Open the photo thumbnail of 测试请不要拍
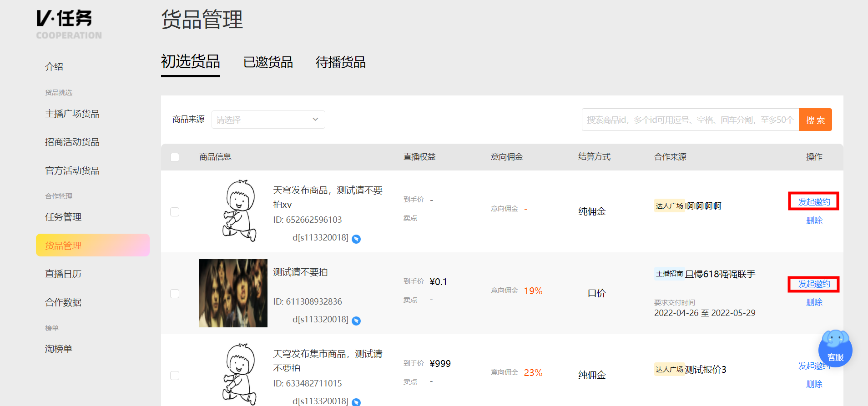868x406 pixels. pyautogui.click(x=233, y=293)
